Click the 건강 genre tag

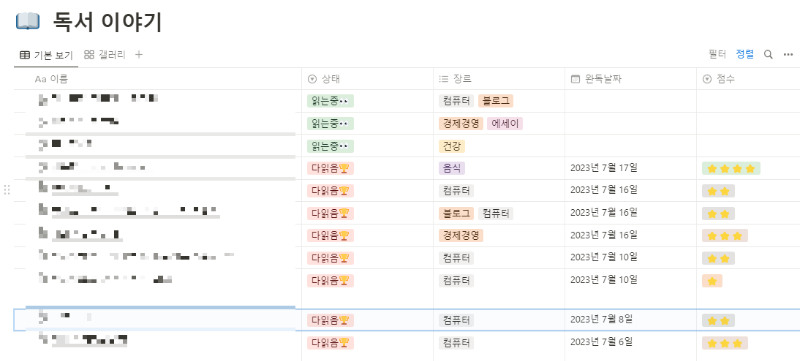(x=452, y=146)
